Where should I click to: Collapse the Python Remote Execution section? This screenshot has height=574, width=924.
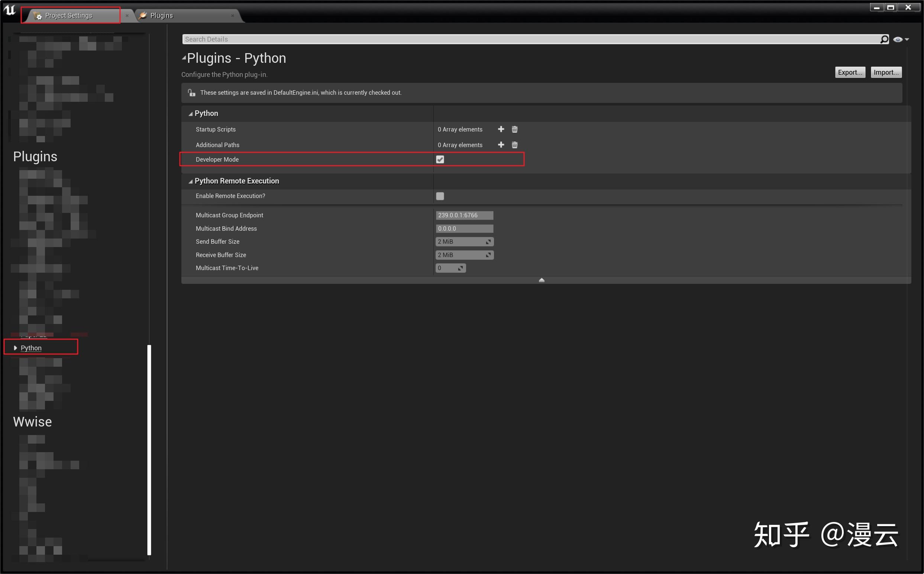tap(190, 181)
